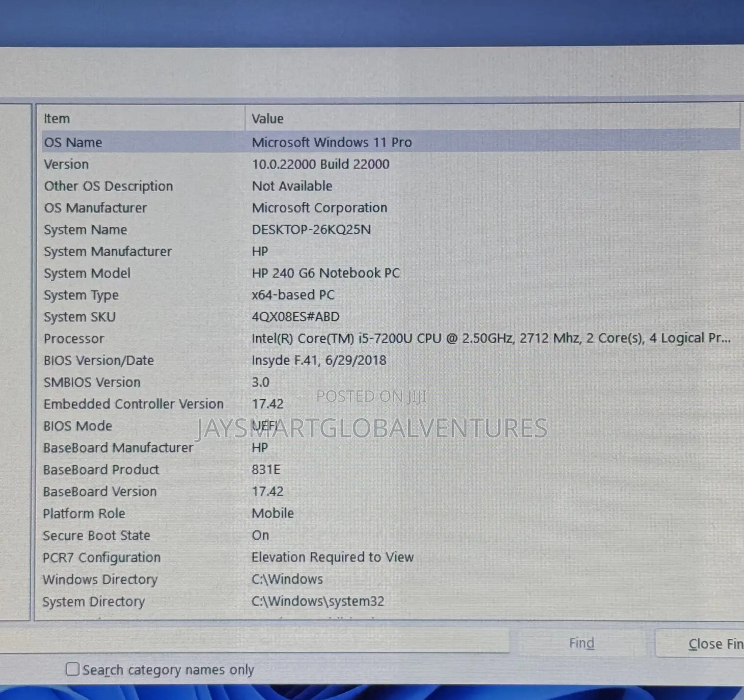744x700 pixels.
Task: Select the Version row
Action: (x=391, y=164)
